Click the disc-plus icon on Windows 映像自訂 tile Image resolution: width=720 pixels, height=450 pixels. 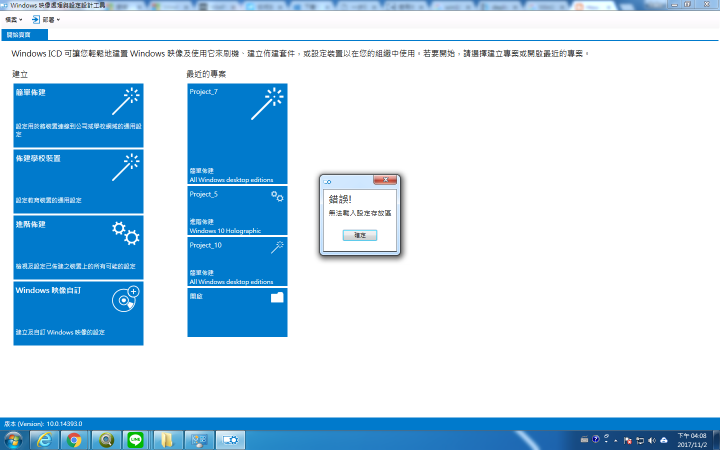[126, 299]
